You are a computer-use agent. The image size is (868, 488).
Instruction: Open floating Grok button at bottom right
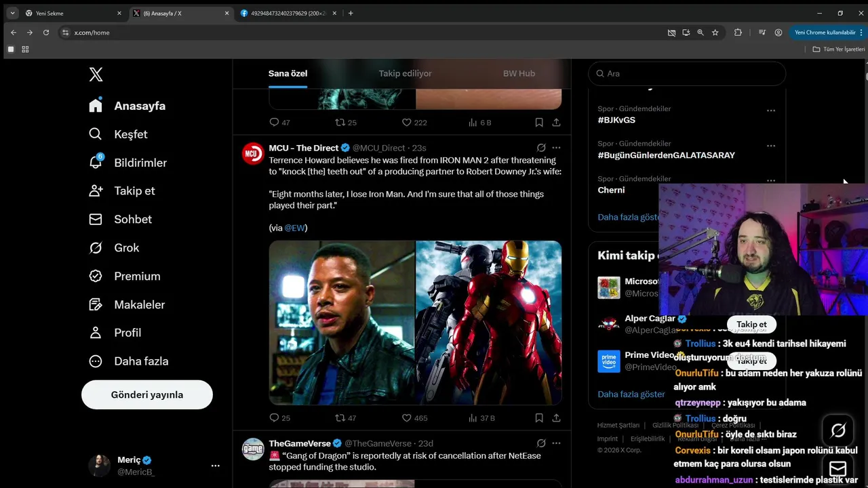pos(838,430)
